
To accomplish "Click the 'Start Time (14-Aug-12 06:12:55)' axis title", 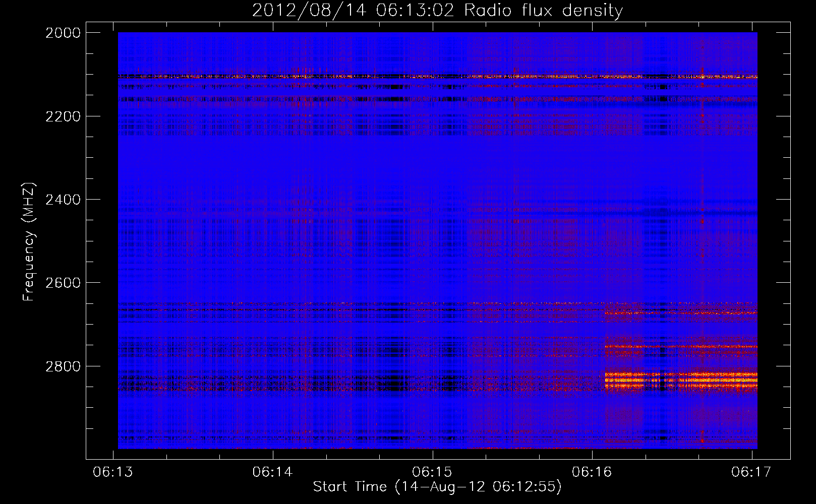I will tap(437, 487).
